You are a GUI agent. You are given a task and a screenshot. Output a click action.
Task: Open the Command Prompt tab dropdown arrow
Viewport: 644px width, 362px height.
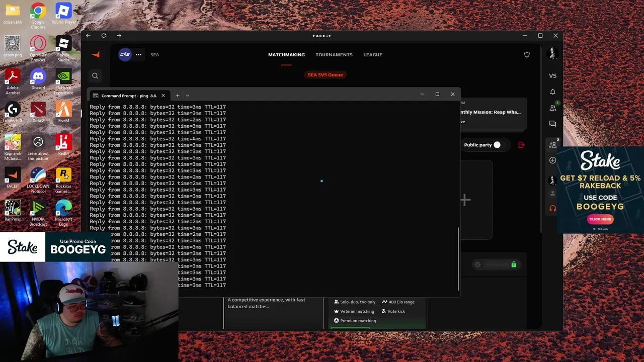[187, 96]
